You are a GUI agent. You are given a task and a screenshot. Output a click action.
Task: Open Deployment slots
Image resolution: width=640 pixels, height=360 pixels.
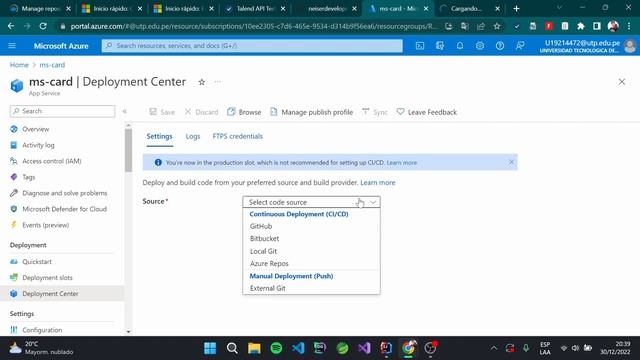click(x=47, y=278)
